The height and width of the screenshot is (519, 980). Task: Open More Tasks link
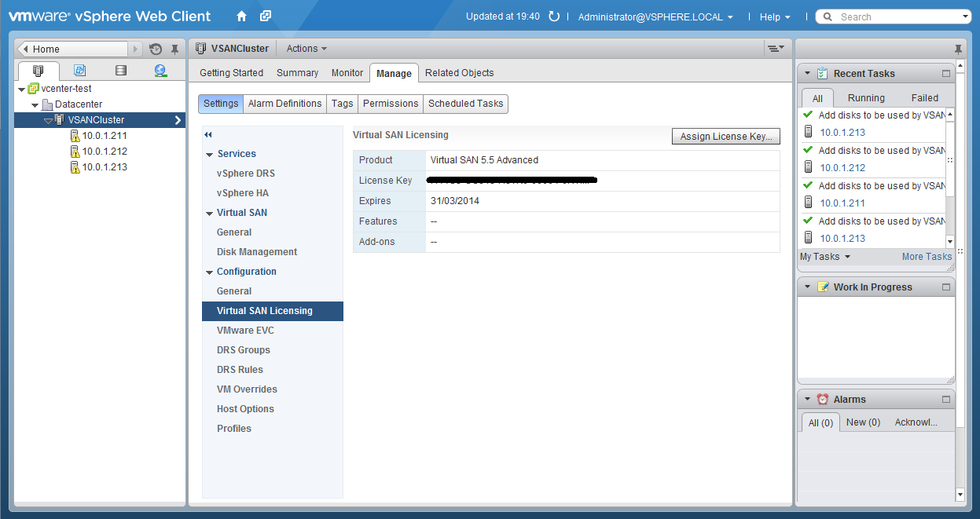tap(927, 256)
